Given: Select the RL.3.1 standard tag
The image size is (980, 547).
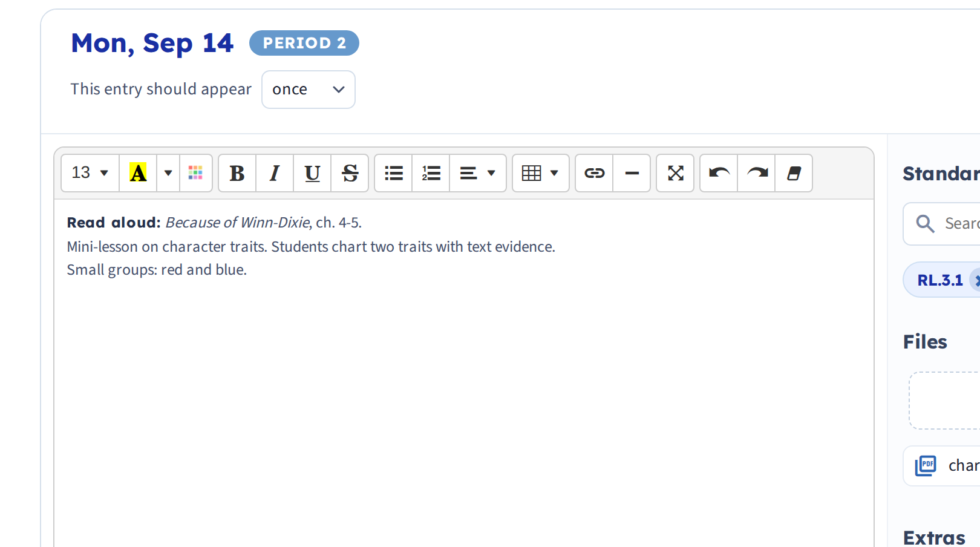Looking at the screenshot, I should pyautogui.click(x=940, y=280).
